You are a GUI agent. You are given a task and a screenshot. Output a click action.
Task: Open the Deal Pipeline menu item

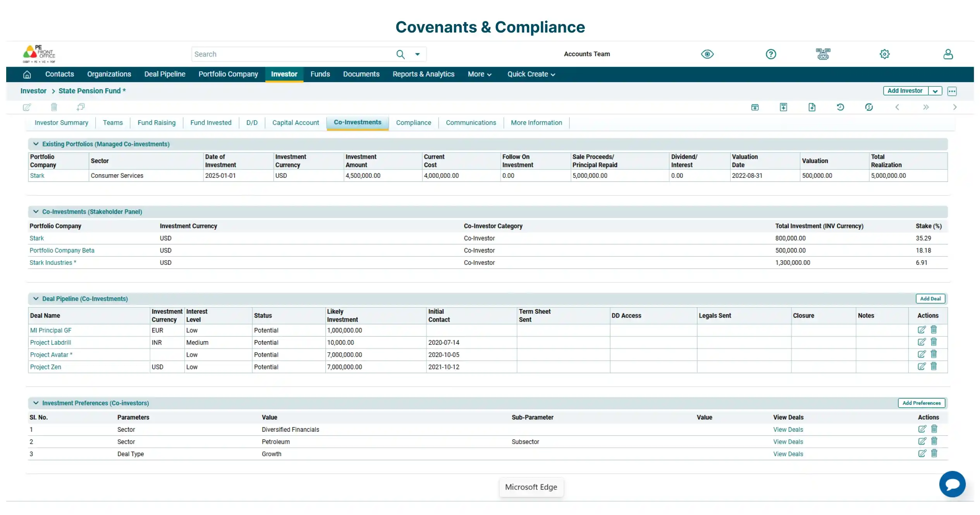click(x=164, y=74)
